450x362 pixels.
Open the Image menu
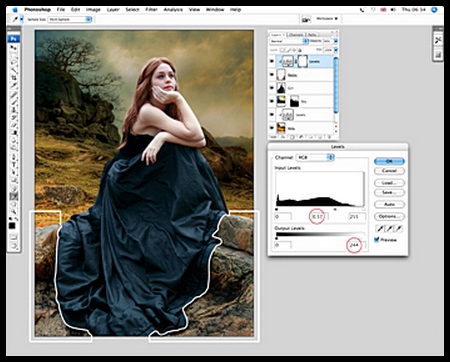click(93, 9)
